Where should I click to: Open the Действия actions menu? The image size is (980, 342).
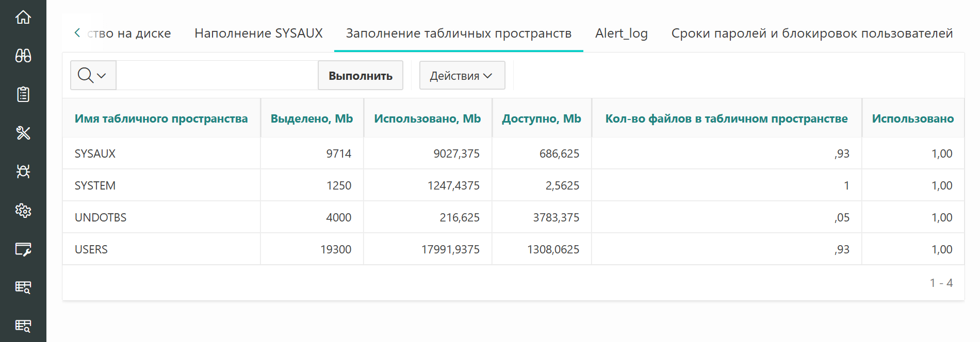point(462,75)
